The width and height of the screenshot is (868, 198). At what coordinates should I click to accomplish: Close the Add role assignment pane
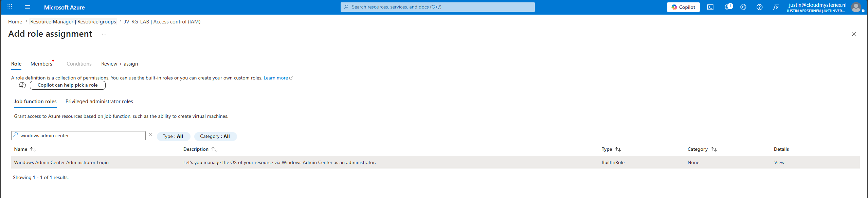[854, 34]
